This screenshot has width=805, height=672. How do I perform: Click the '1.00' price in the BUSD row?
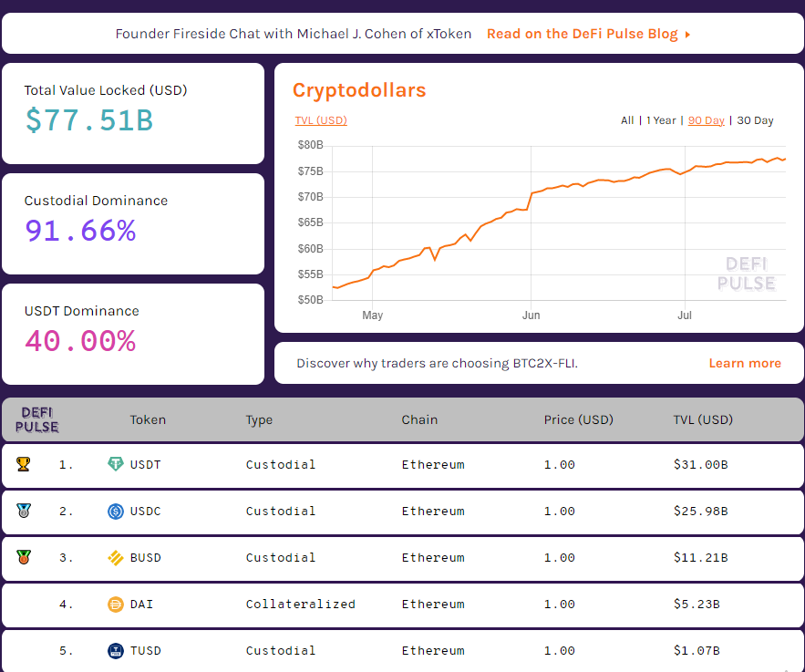coord(559,557)
